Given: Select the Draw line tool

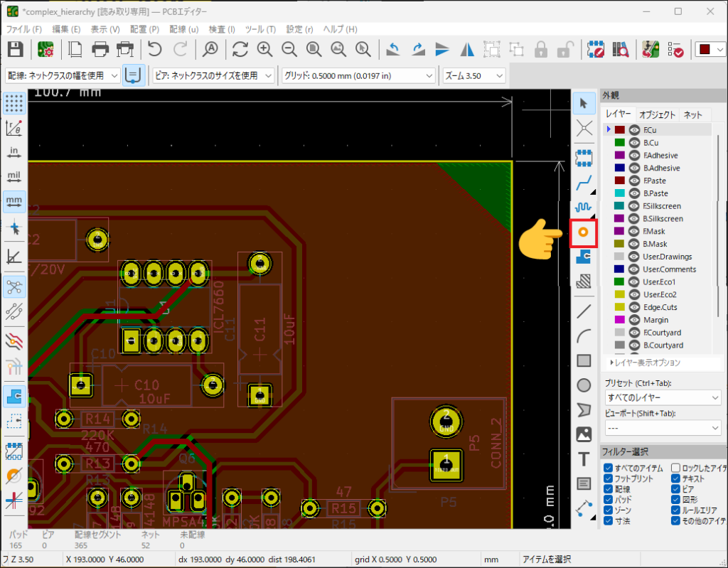Looking at the screenshot, I should (x=584, y=311).
